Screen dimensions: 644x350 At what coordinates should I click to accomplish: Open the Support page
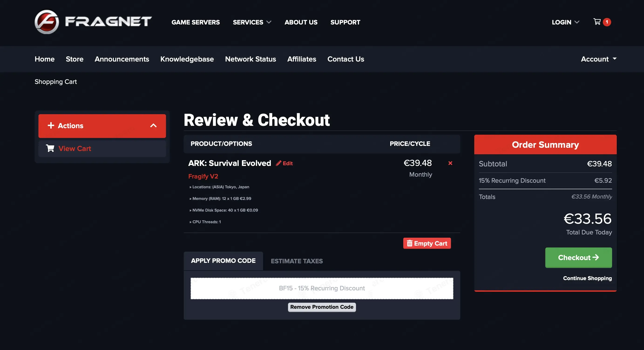pyautogui.click(x=345, y=22)
